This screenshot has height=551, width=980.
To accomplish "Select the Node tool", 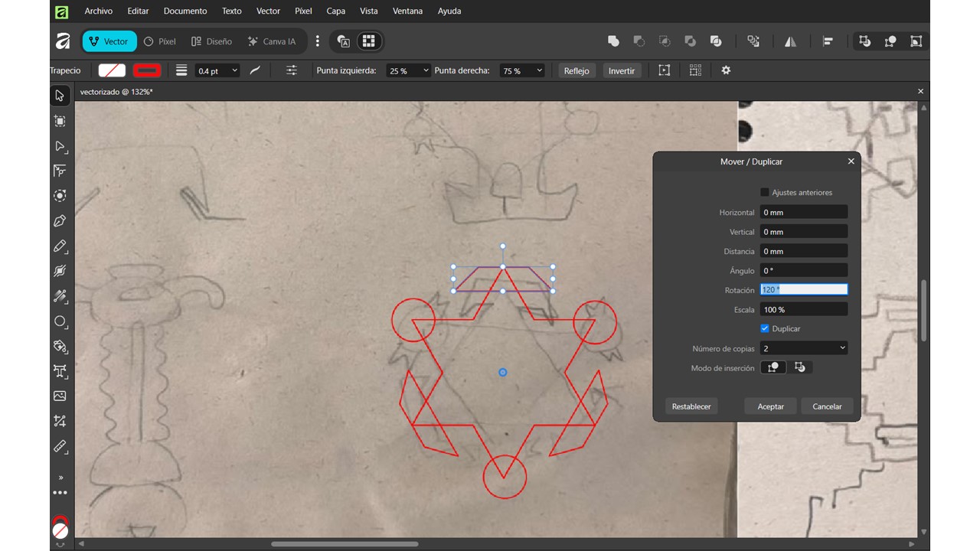I will coord(60,146).
